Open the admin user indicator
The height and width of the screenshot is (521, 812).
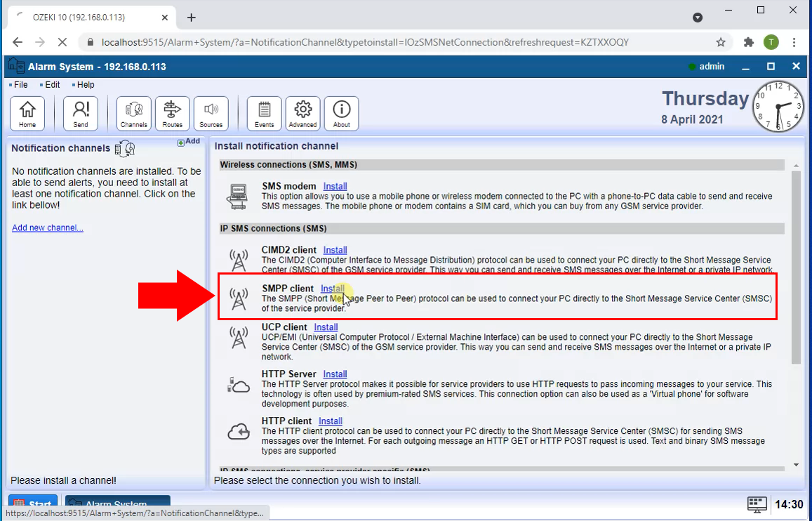[x=707, y=66]
